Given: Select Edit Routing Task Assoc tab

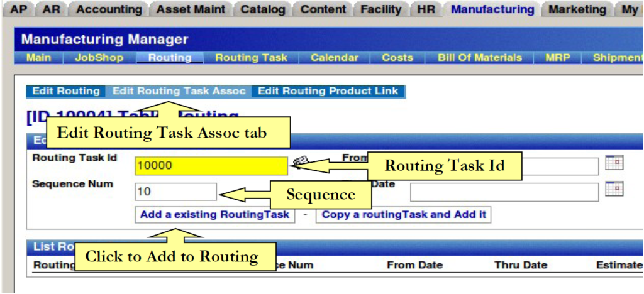Looking at the screenshot, I should coord(179,91).
